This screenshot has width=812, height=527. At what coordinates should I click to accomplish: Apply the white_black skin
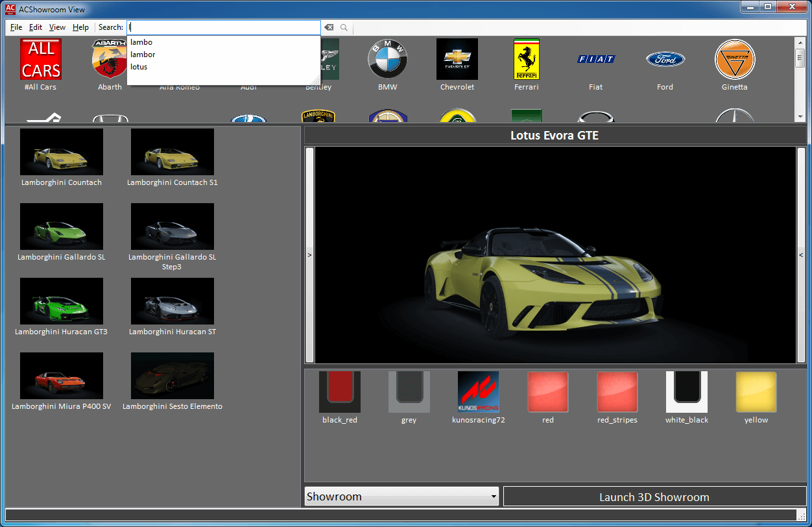click(x=687, y=392)
